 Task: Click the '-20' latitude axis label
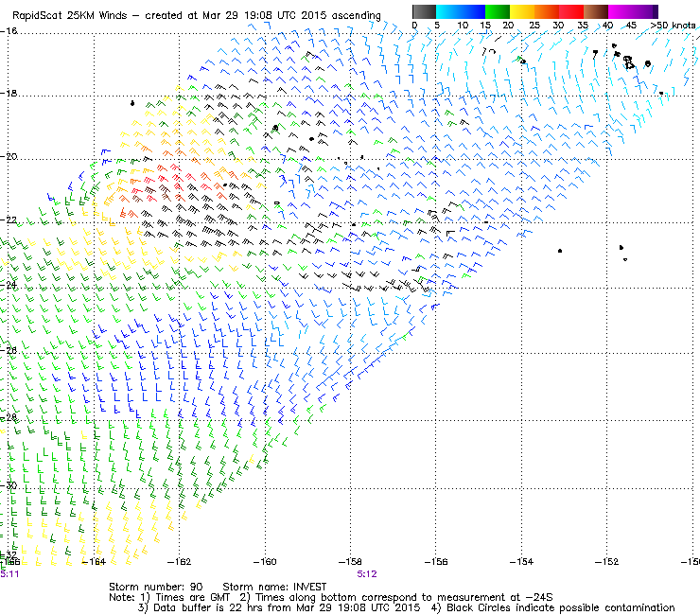(x=9, y=157)
